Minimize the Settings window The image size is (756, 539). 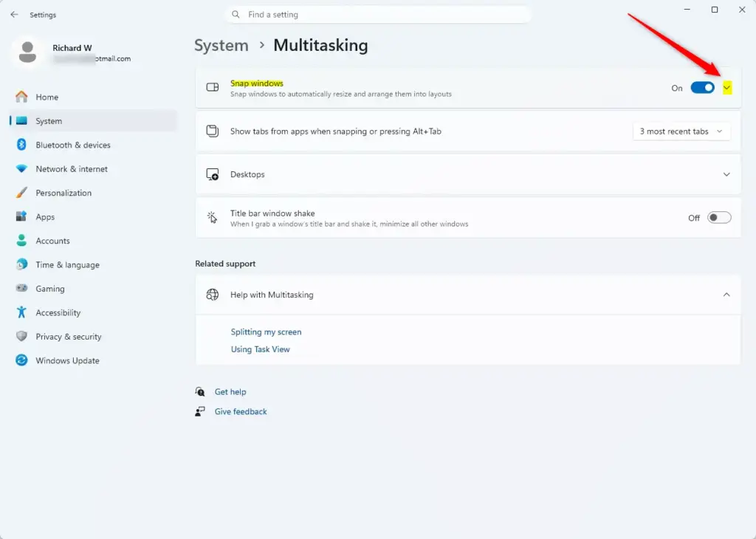pyautogui.click(x=687, y=10)
